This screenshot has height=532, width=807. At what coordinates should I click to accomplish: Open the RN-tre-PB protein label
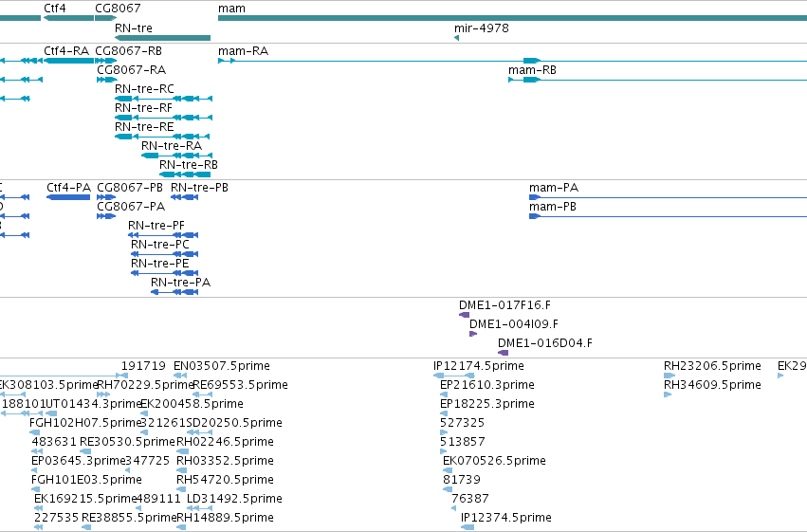coord(199,188)
